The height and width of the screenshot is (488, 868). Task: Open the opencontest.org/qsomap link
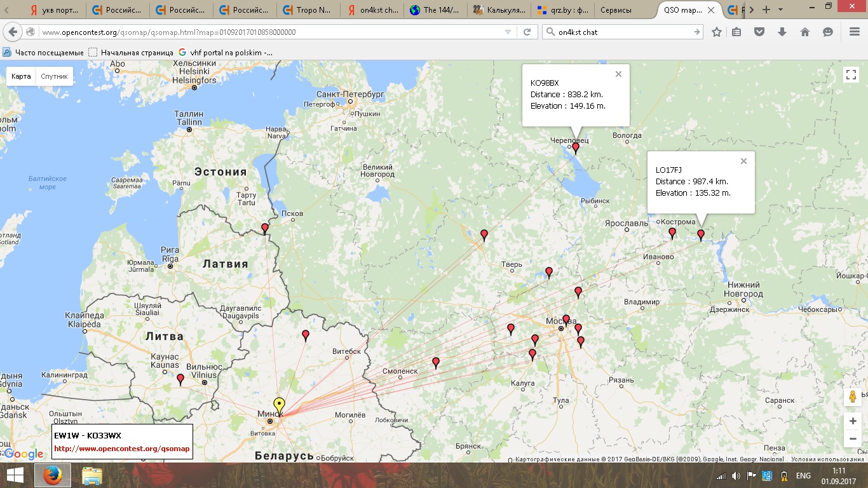[121, 449]
